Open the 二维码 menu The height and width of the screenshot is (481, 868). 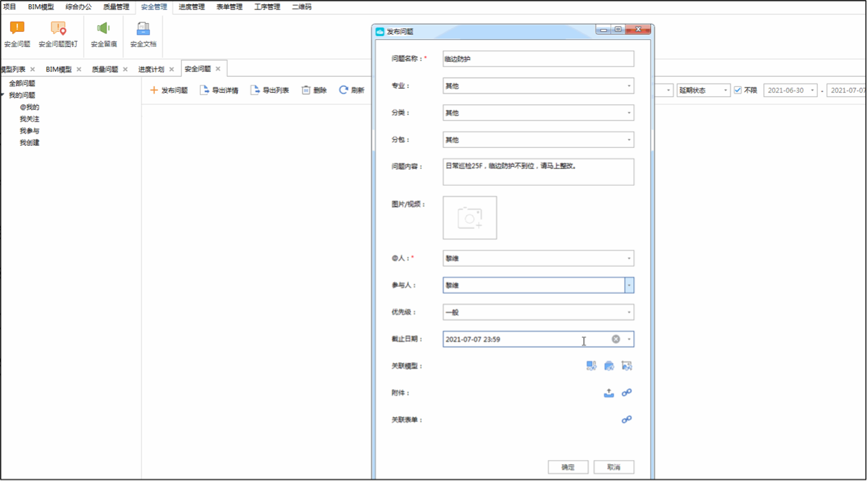click(x=302, y=7)
